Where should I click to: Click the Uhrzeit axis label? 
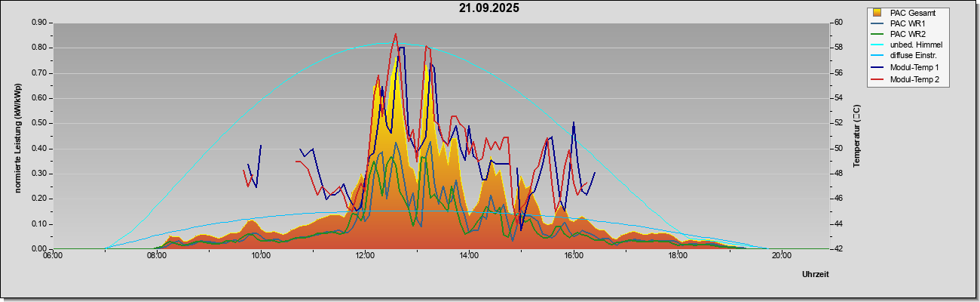pyautogui.click(x=816, y=275)
